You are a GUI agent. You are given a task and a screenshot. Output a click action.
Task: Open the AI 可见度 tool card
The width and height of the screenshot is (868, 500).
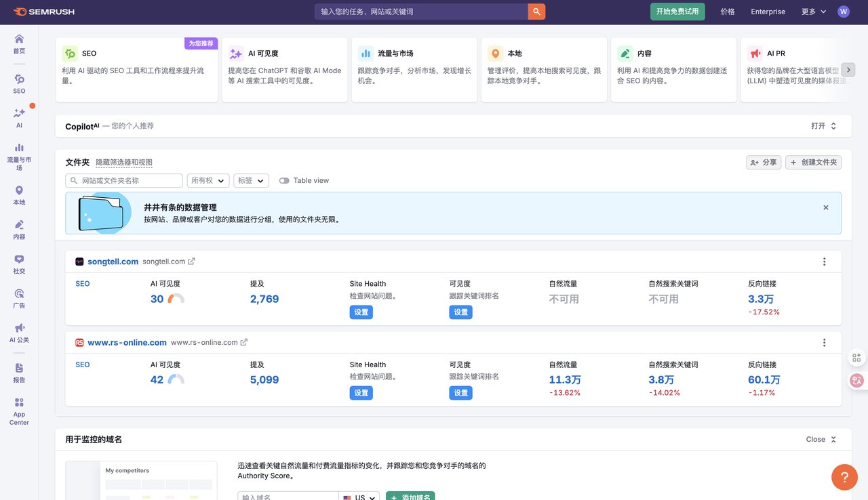tap(285, 70)
